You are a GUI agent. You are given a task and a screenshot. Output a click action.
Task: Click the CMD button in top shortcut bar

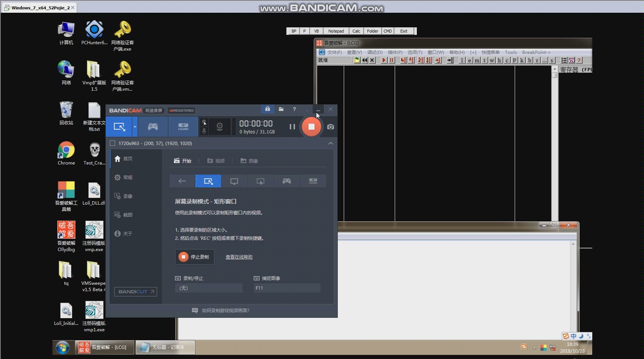[388, 31]
